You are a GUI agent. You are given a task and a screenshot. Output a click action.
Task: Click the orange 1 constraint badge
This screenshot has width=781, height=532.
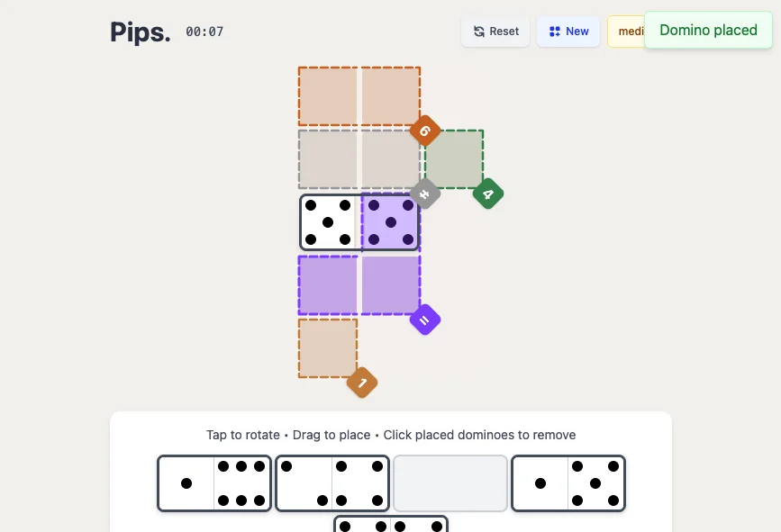tap(362, 383)
